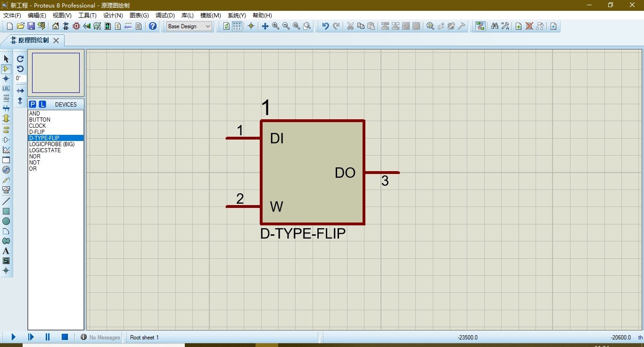Add a new sheet icon
644x347 pixels.
(519, 26)
